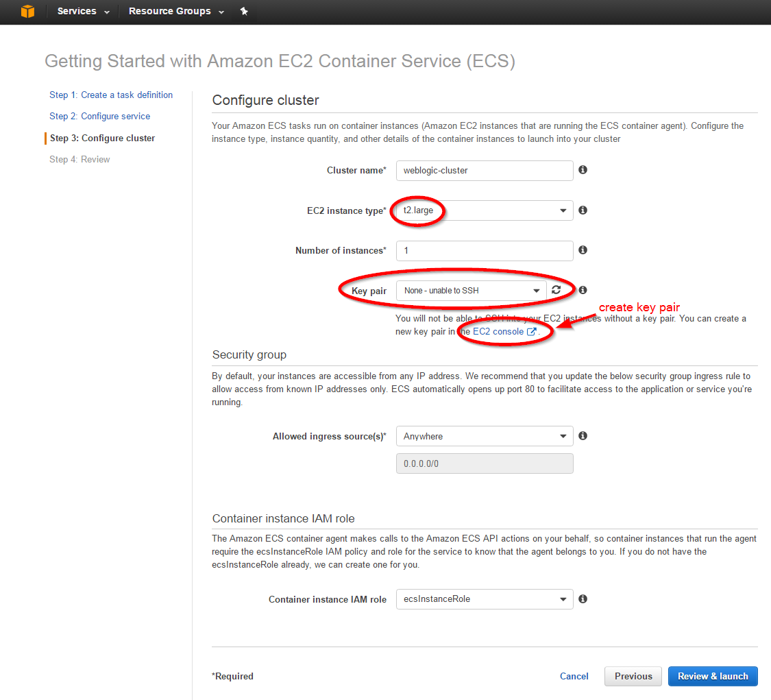
Task: Open the EC2 instance type dropdown
Action: 485,210
